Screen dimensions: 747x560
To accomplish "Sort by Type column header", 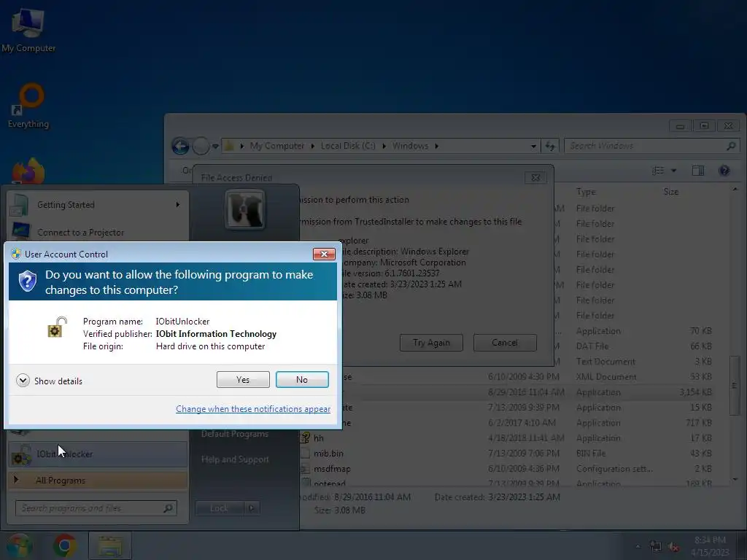I will coord(586,192).
